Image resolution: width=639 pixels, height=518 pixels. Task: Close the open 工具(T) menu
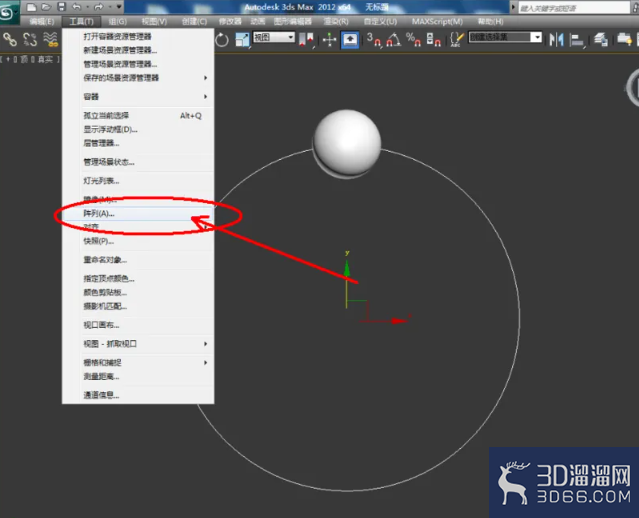(81, 22)
